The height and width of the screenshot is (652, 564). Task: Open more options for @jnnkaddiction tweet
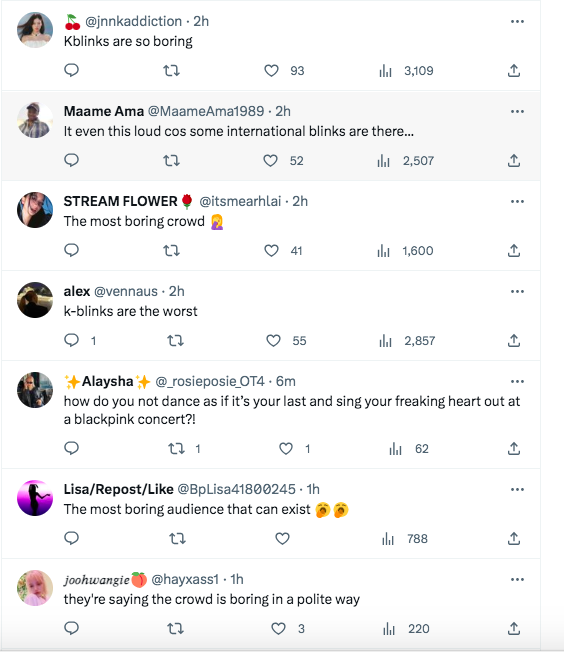coord(517,21)
